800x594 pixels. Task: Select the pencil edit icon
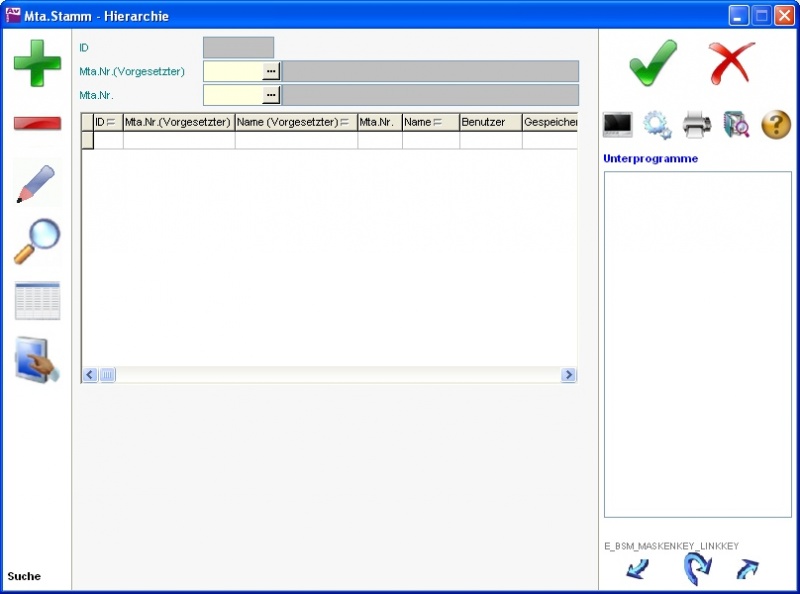(x=37, y=184)
